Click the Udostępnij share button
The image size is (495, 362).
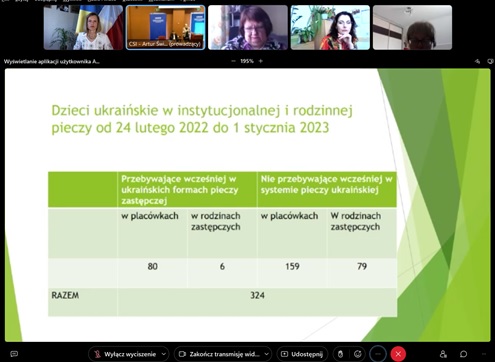point(302,354)
